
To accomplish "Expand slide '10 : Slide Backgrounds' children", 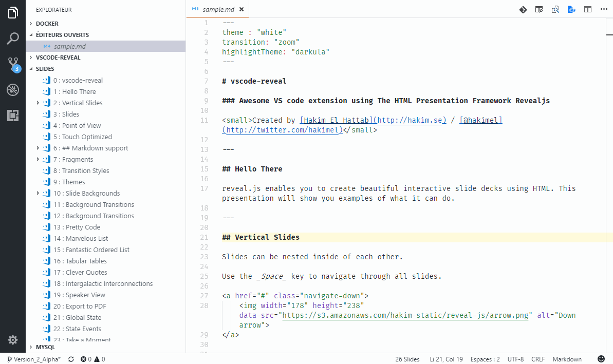I will (38, 194).
